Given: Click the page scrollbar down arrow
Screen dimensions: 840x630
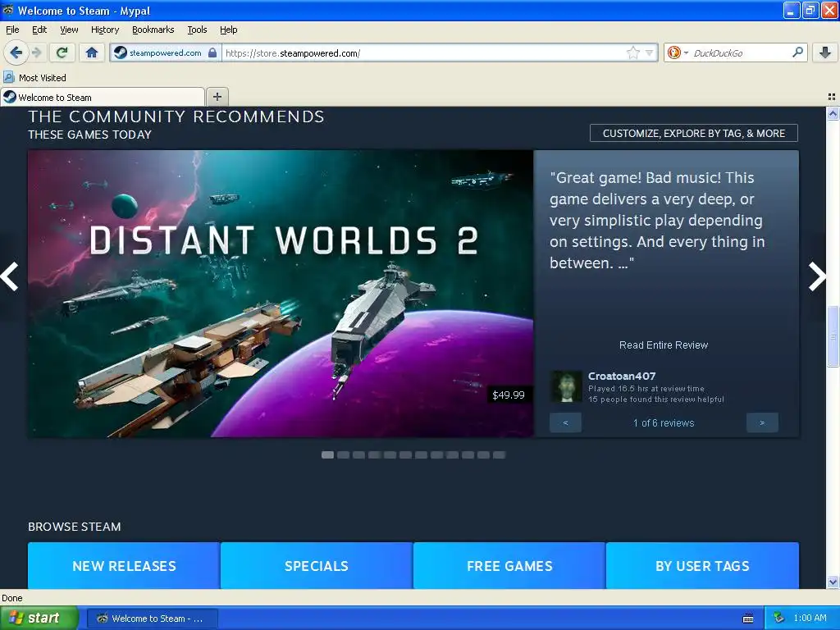Looking at the screenshot, I should pos(833,582).
